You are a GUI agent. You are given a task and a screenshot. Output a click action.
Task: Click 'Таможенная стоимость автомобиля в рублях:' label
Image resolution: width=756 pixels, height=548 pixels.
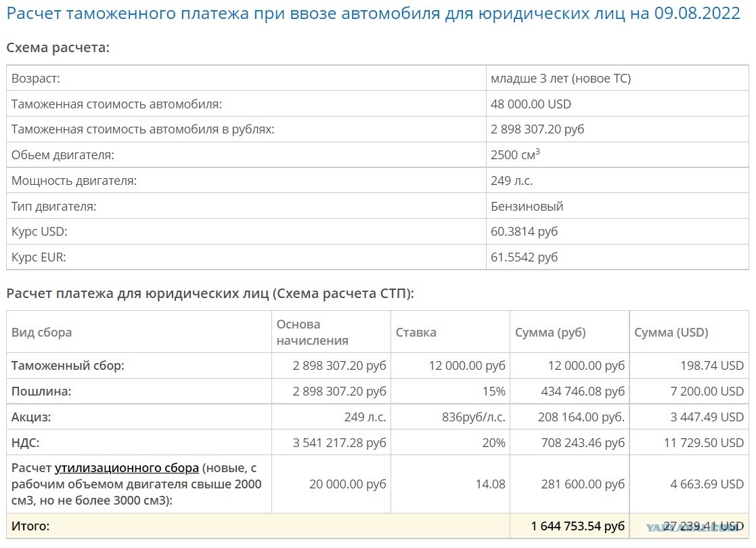(143, 129)
